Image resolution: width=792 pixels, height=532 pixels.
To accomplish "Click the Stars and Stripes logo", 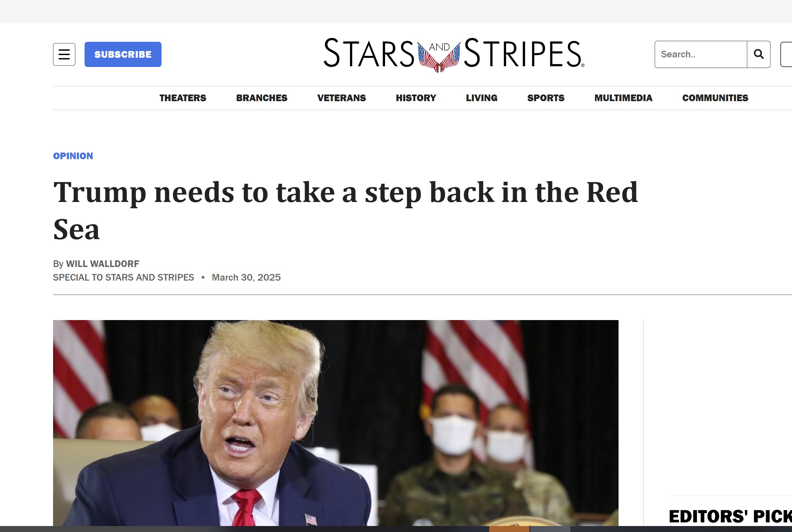I will [454, 54].
